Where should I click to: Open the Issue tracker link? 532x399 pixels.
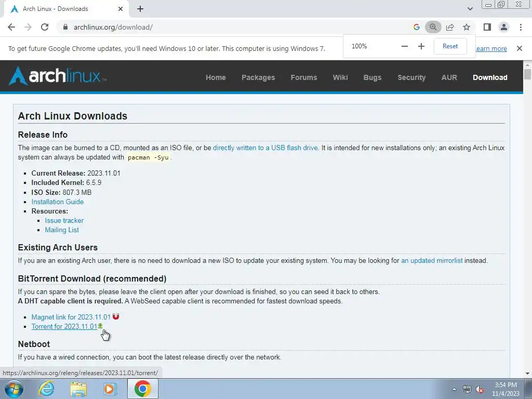pos(64,220)
